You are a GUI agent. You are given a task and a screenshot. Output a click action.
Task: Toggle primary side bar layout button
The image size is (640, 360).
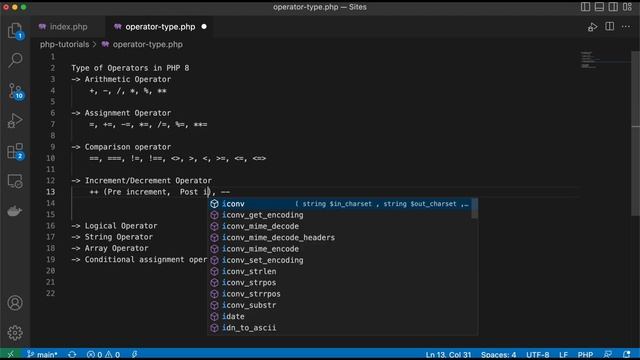point(585,7)
